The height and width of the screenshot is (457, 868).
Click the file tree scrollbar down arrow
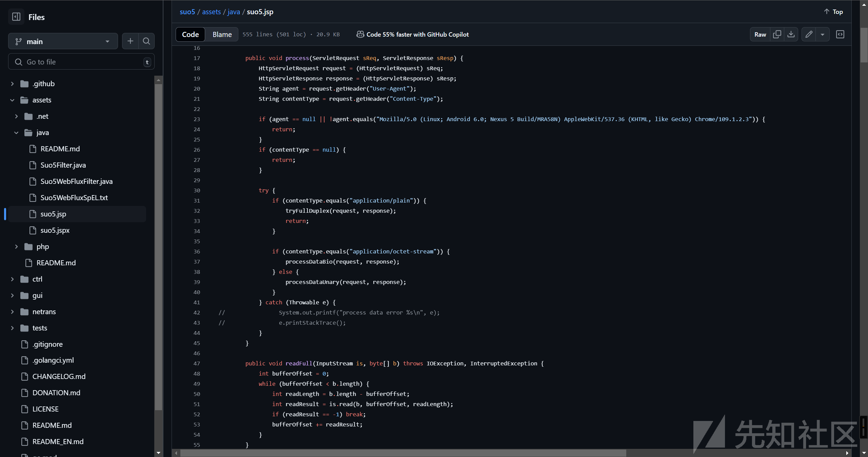pos(158,453)
